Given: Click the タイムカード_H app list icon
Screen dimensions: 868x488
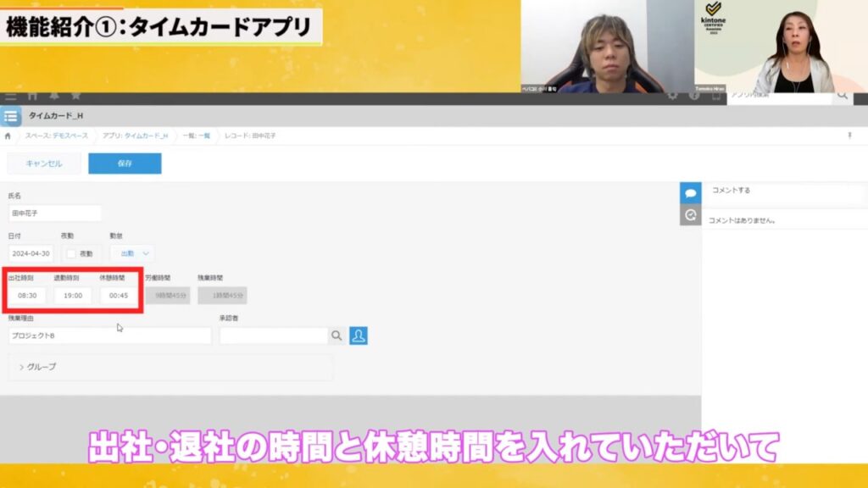Looking at the screenshot, I should coord(9,116).
